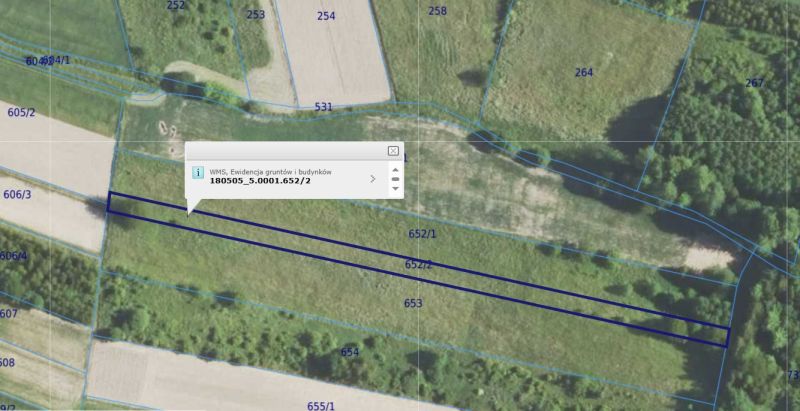Click parcel label 607 on map
Image resolution: width=800 pixels, height=411 pixels.
point(8,313)
